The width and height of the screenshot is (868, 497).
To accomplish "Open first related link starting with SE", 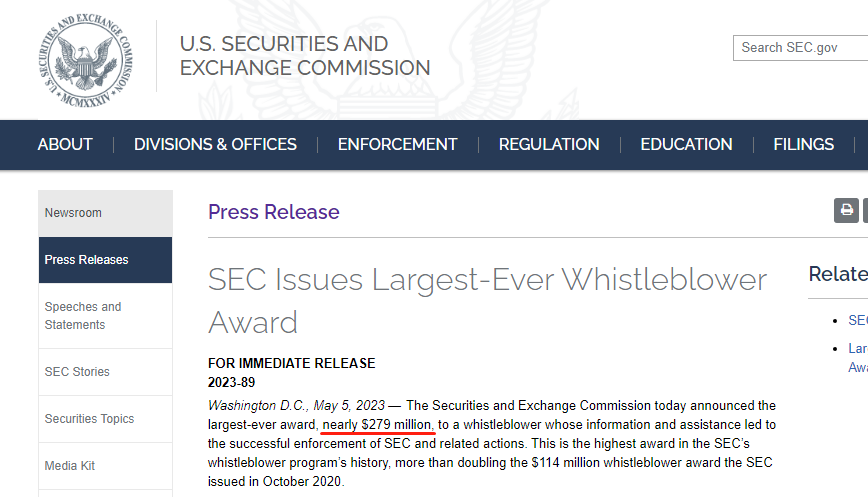I will (857, 320).
